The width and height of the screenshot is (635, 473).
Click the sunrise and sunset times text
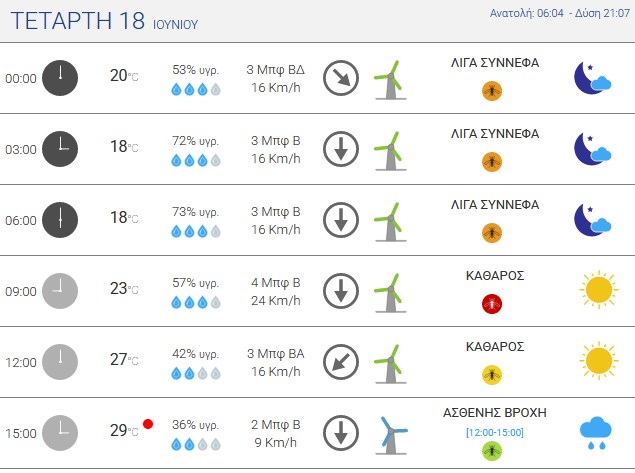[560, 13]
